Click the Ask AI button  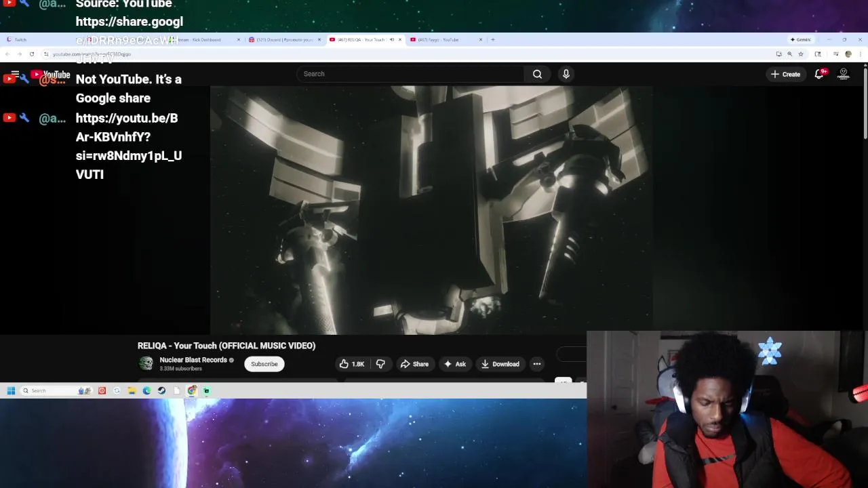[x=454, y=364]
